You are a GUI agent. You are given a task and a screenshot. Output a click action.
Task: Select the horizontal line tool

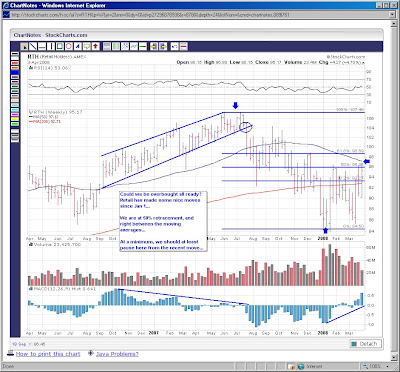click(42, 47)
